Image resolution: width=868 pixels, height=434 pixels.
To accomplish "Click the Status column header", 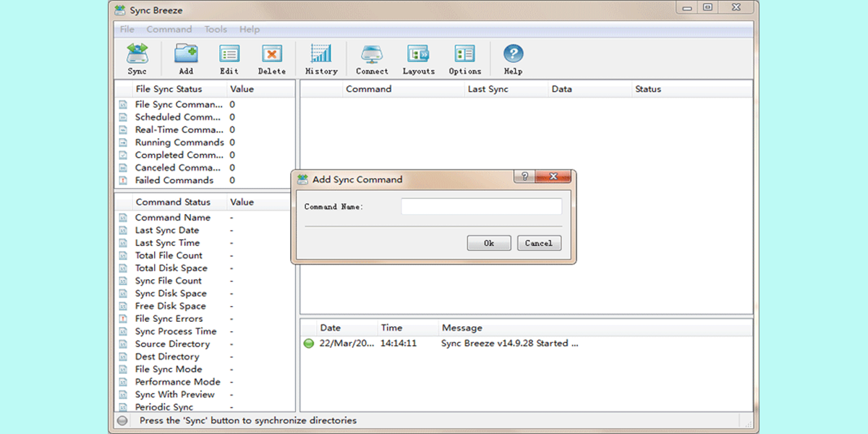I will tap(692, 89).
